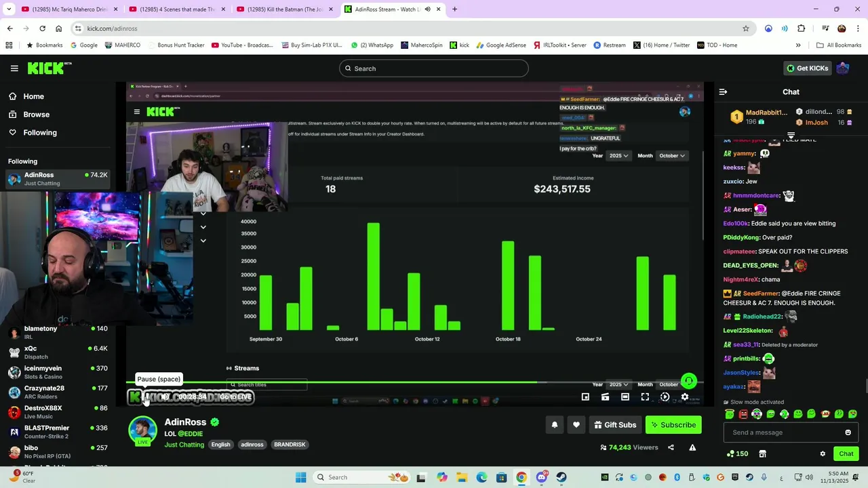Screen dimensions: 868x488
Task: Open the video player settings gear
Action: [685, 397]
